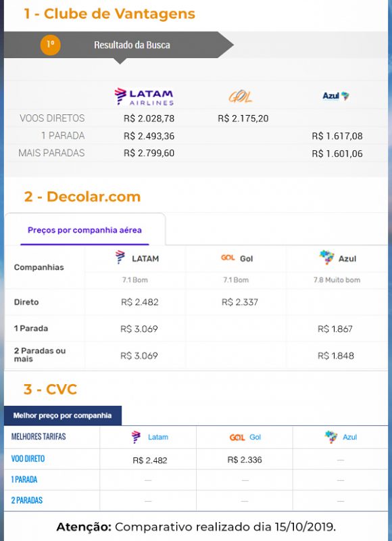392x541 pixels.
Task: Click the Azul logo in Clube de Vantagens
Action: (335, 96)
